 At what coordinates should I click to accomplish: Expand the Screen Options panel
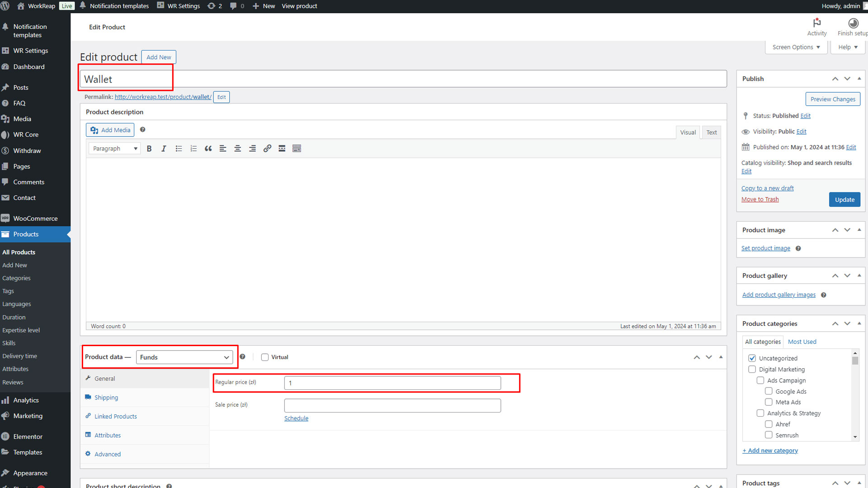tap(796, 47)
